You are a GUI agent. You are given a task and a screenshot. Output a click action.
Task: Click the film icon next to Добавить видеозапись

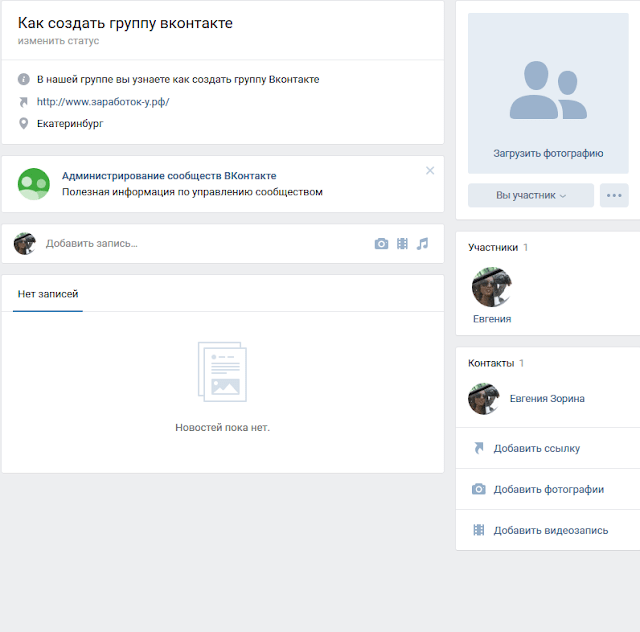[479, 530]
